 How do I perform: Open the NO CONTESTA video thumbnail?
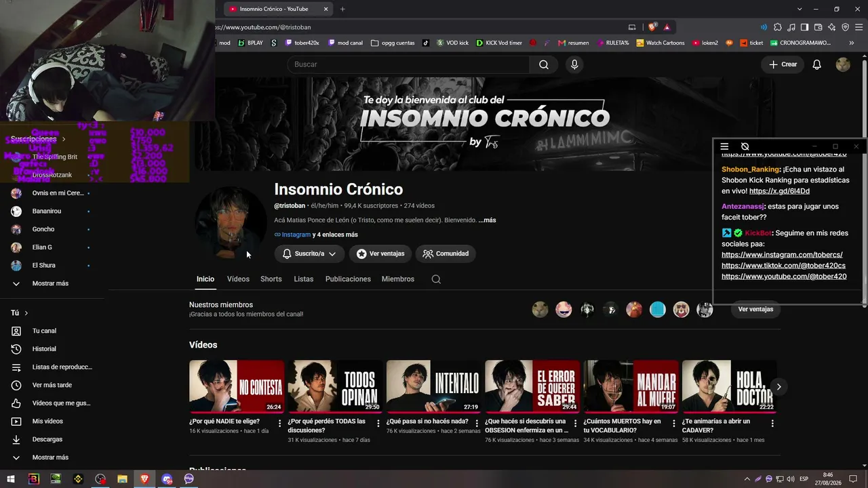coord(237,386)
